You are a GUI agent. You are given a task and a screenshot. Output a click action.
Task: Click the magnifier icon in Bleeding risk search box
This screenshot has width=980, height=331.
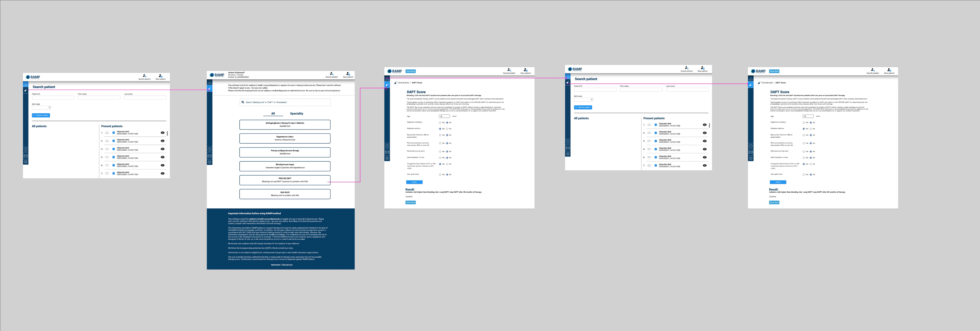[x=243, y=102]
